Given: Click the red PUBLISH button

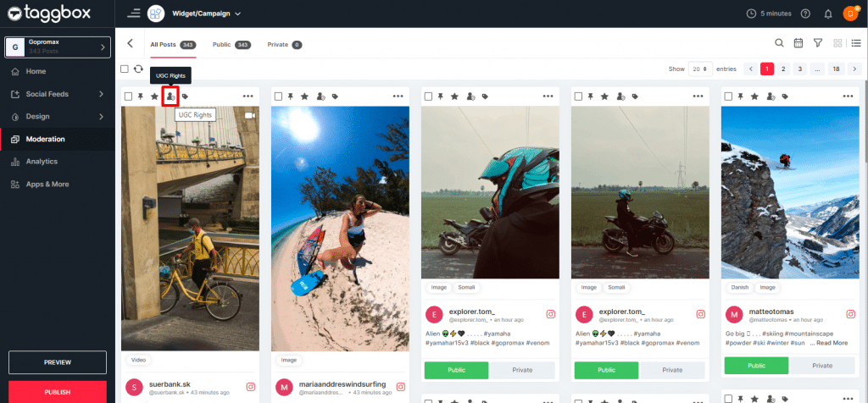Looking at the screenshot, I should pyautogui.click(x=58, y=392).
